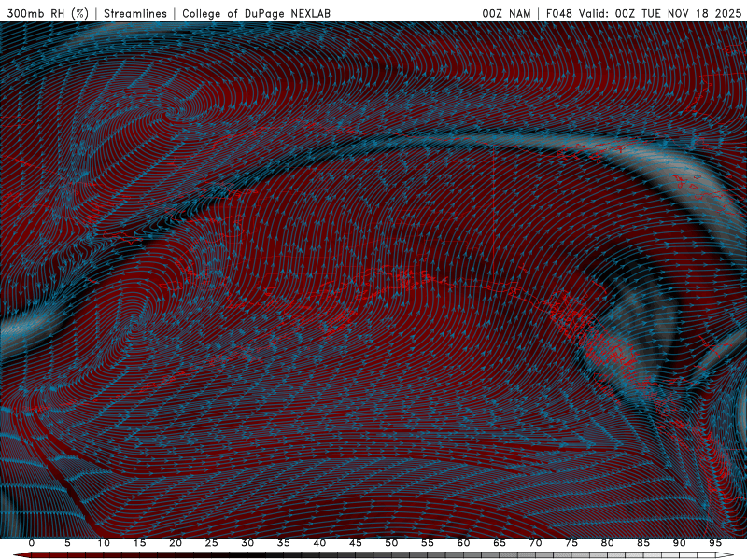Click the colorbar tick label "65"

coord(500,543)
